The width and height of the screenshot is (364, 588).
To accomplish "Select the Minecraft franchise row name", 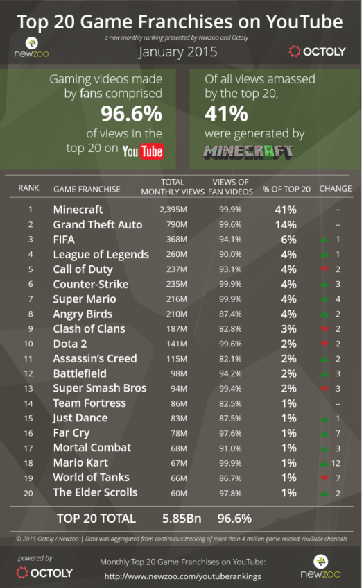I will [78, 210].
